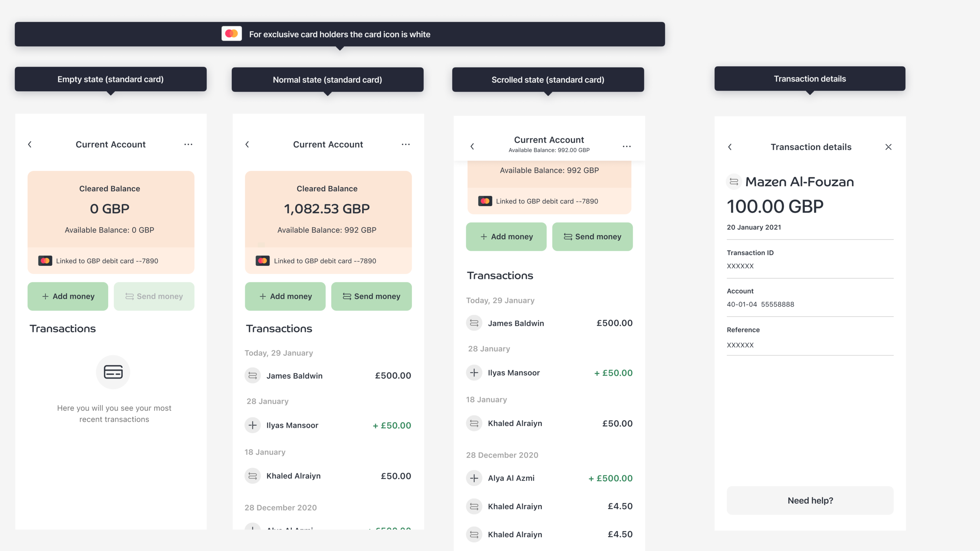Click back chevron in Transaction details screen

[730, 147]
